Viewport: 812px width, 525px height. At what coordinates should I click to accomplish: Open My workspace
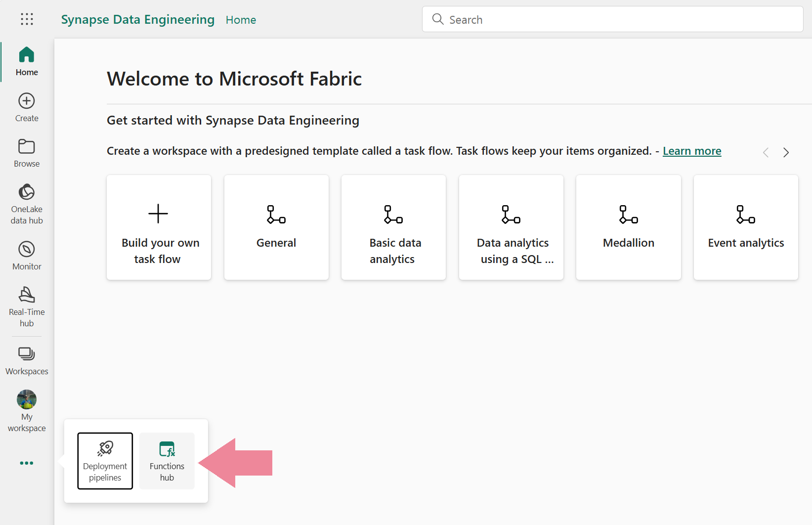tap(27, 411)
